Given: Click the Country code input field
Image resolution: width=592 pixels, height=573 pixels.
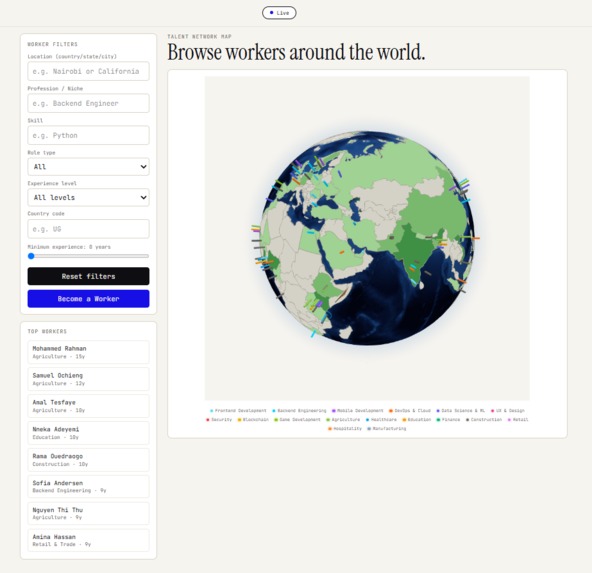Looking at the screenshot, I should pos(88,229).
